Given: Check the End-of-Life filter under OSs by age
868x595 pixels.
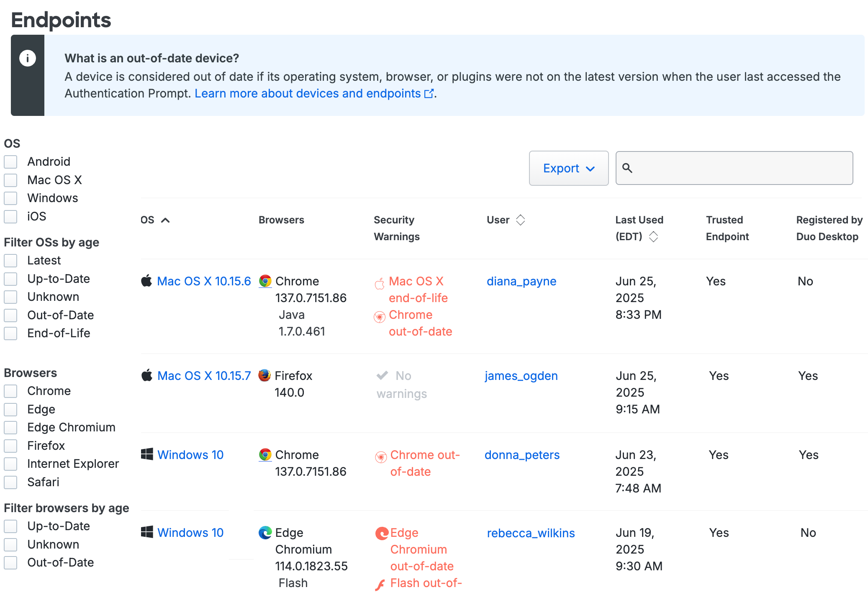Looking at the screenshot, I should click(10, 333).
